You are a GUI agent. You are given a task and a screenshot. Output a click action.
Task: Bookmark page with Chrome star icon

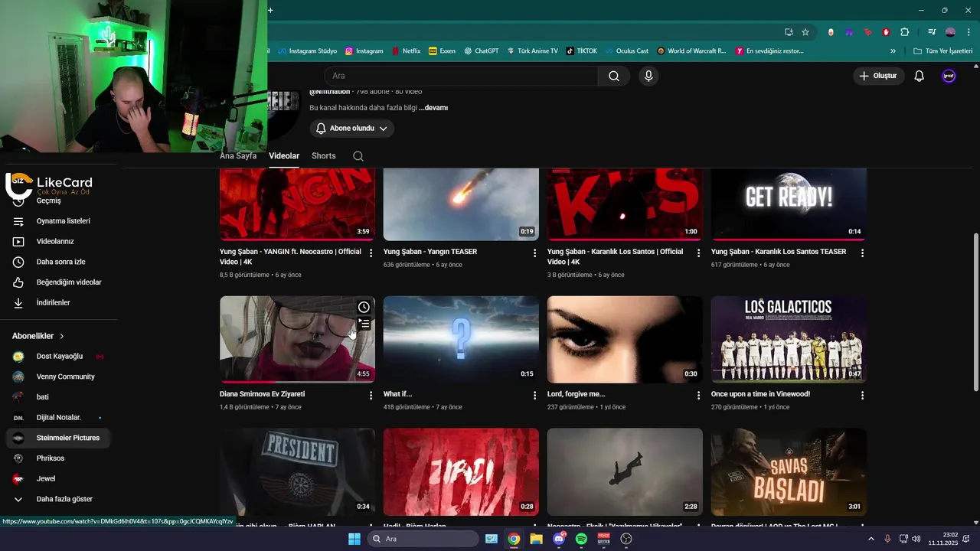pos(805,32)
